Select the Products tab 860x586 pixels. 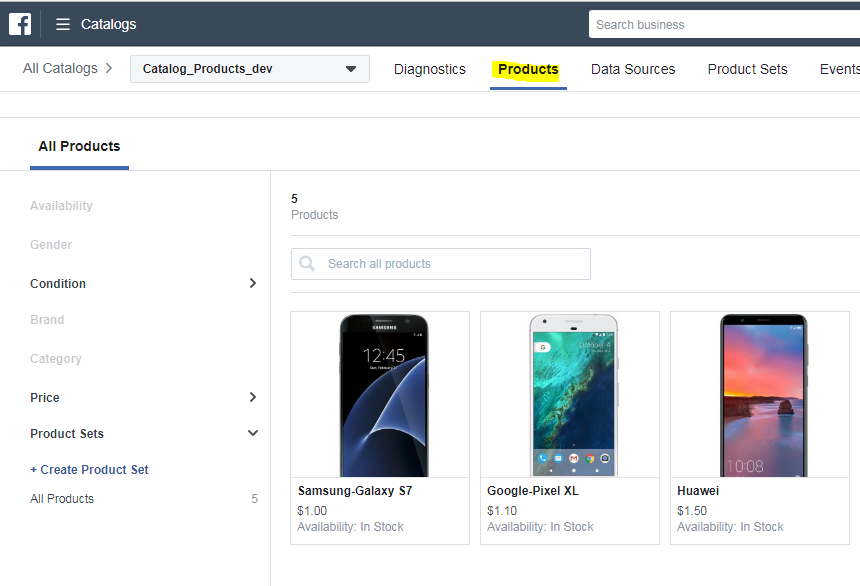click(528, 70)
